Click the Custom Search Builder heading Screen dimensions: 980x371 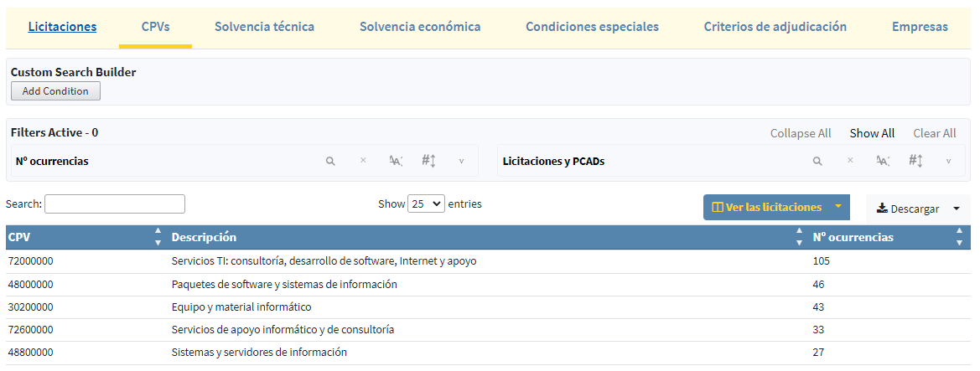(x=73, y=72)
